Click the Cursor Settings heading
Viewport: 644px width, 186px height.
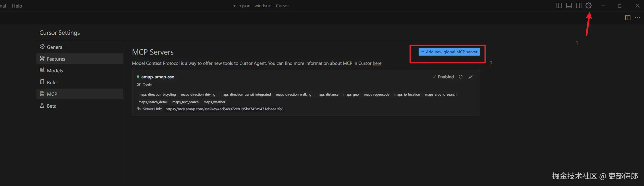click(x=60, y=33)
